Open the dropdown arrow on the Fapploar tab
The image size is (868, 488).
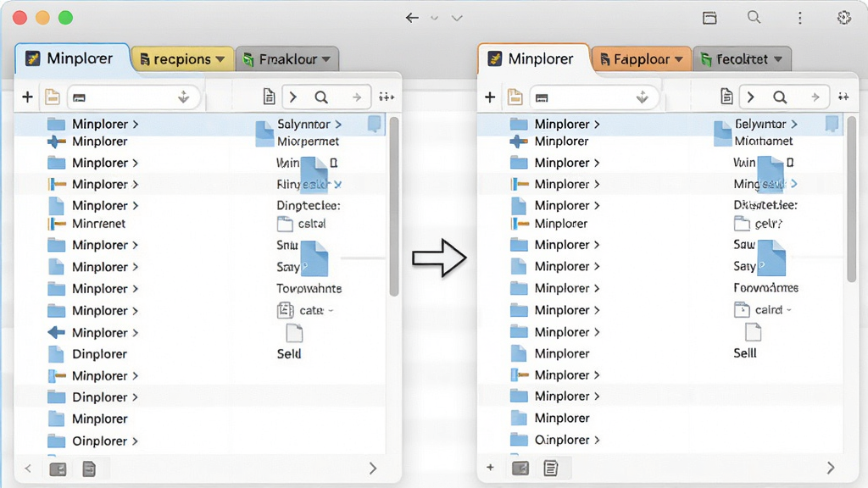679,59
